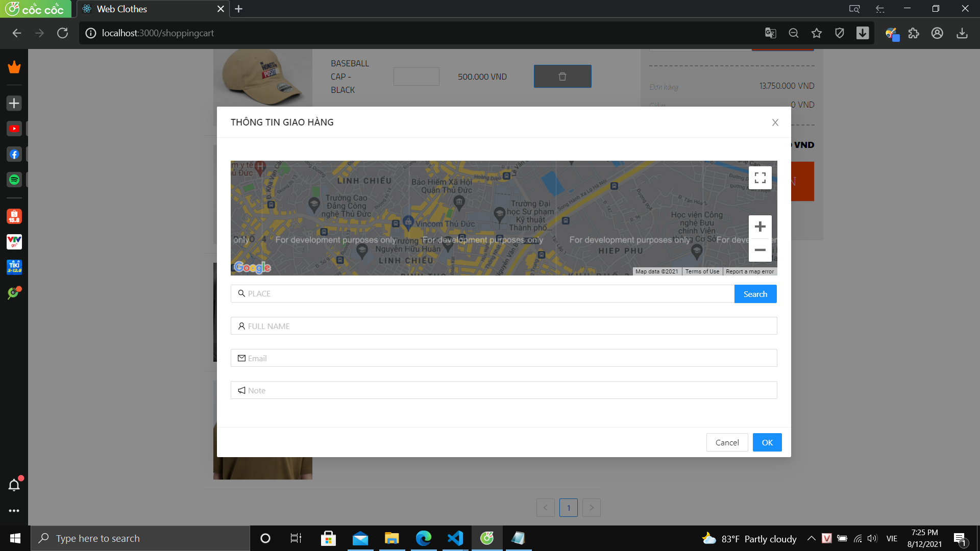Click the blue Search button
The height and width of the screenshot is (551, 980).
click(x=755, y=294)
